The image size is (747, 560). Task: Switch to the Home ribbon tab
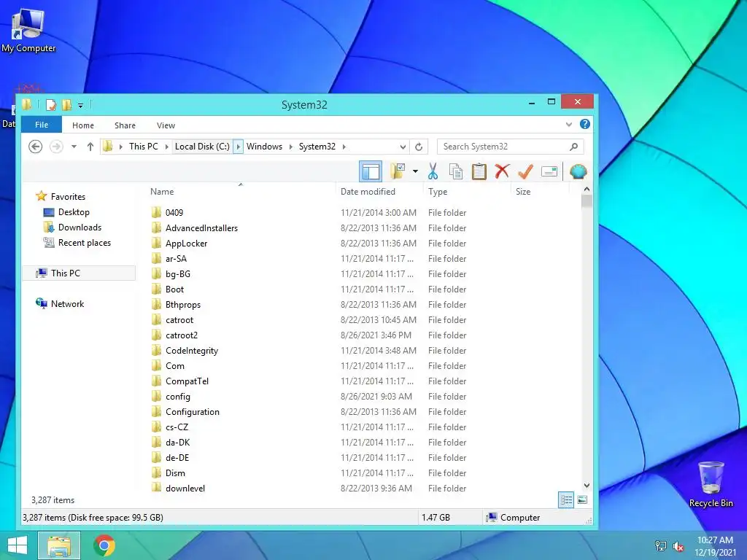pyautogui.click(x=83, y=125)
